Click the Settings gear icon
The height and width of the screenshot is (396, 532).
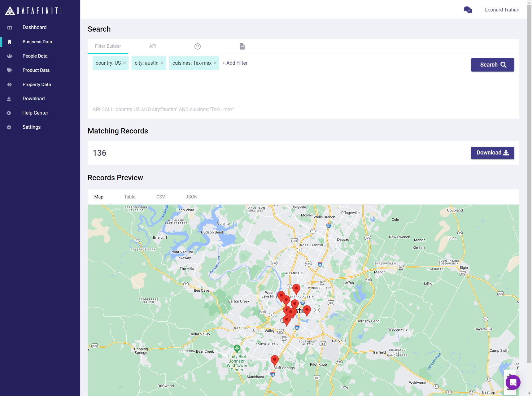tap(9, 127)
